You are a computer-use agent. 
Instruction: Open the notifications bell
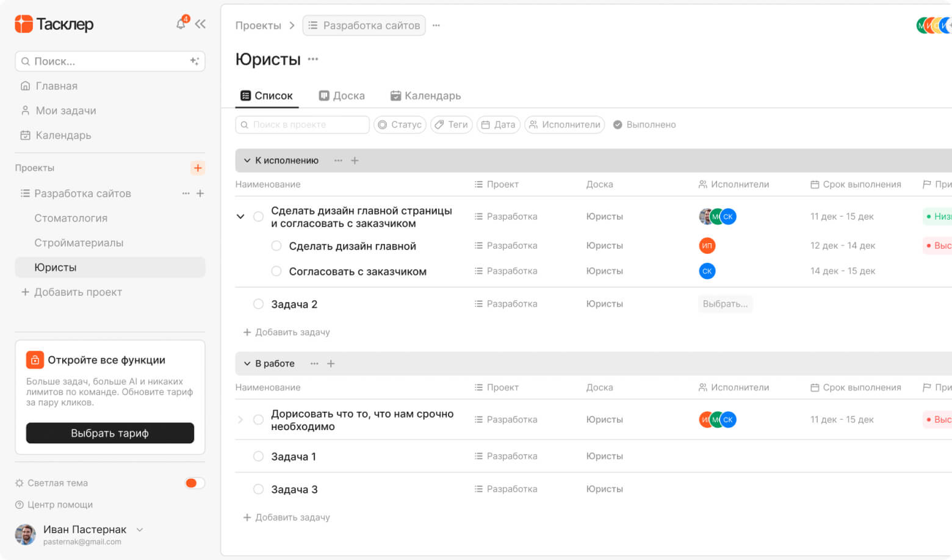tap(181, 24)
